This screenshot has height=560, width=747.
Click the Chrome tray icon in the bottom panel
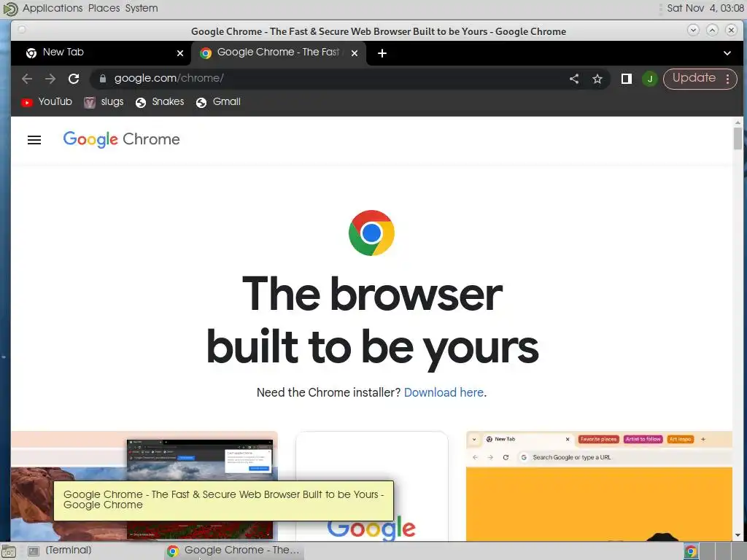click(690, 551)
